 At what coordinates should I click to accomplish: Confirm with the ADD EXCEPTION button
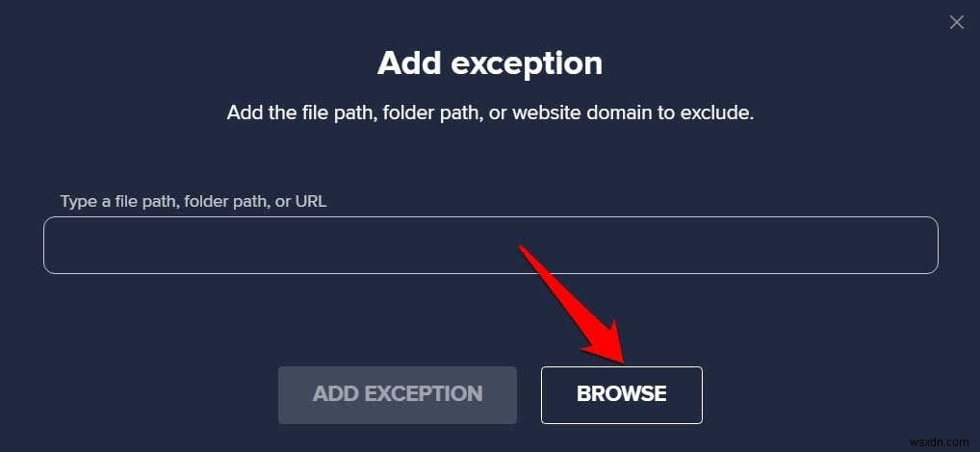398,394
